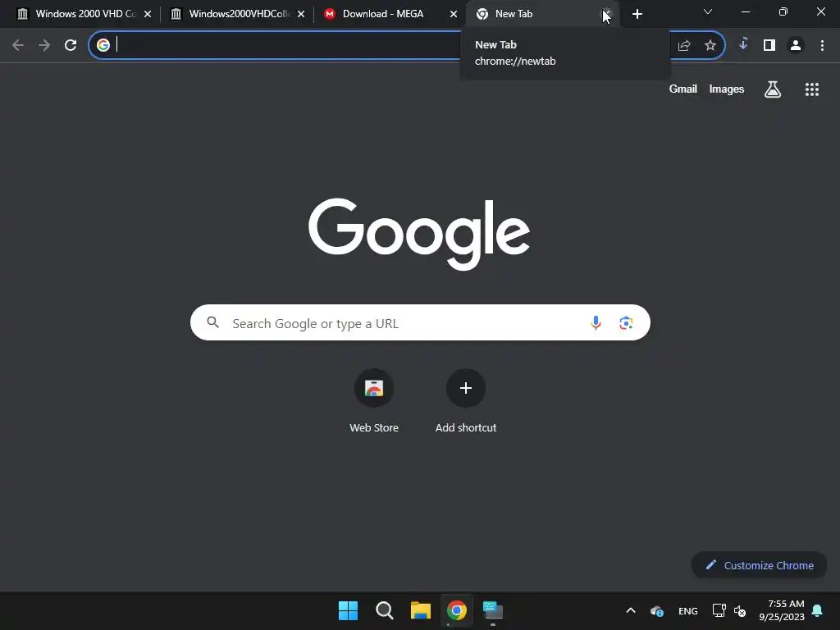Click Chrome icon in the taskbar
The width and height of the screenshot is (840, 630).
[457, 610]
